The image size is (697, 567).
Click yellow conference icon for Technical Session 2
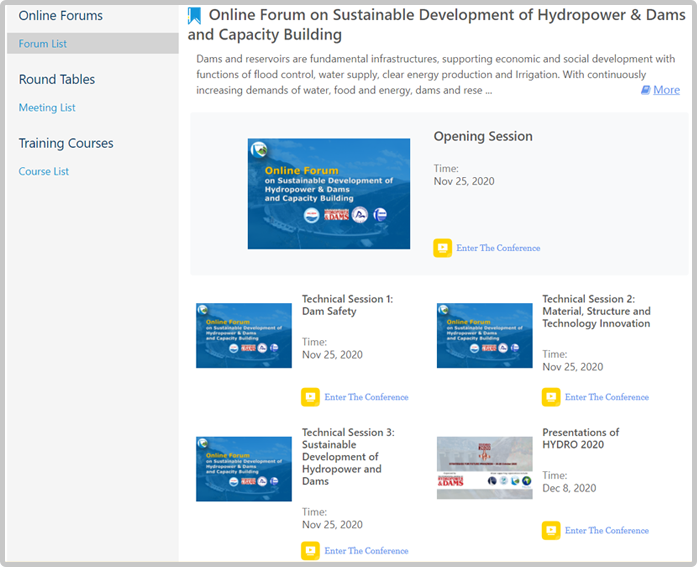[x=551, y=397]
